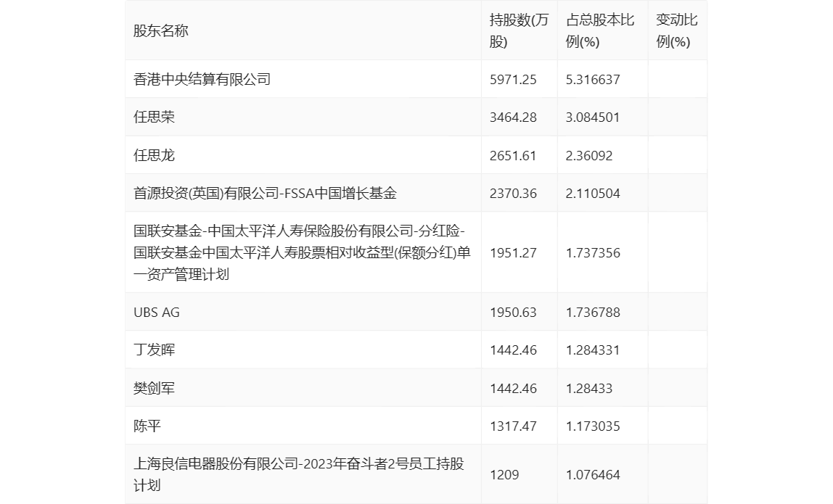Select 首源投资(英国)有限公司-FSSA中国增长基金 row name
This screenshot has height=504, width=833.
tap(265, 193)
